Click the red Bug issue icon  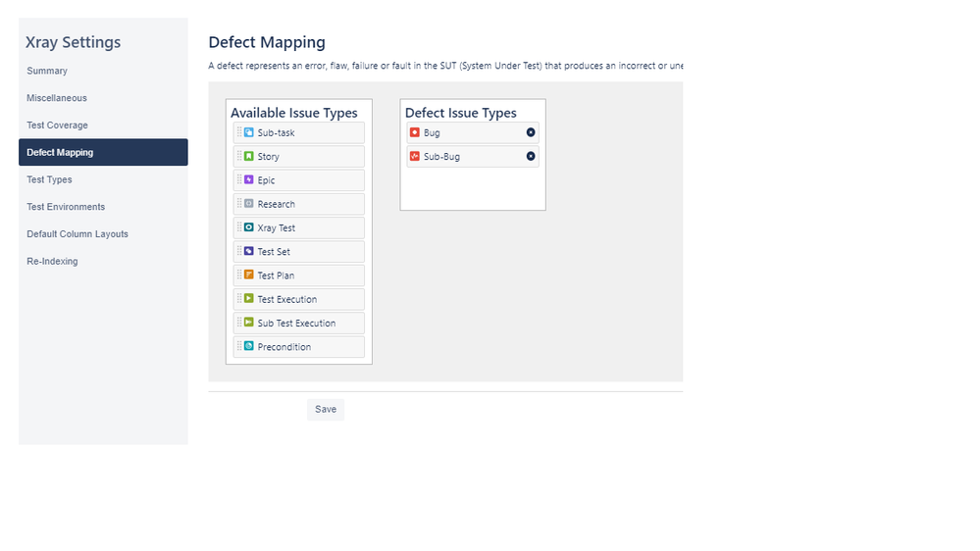click(x=414, y=132)
